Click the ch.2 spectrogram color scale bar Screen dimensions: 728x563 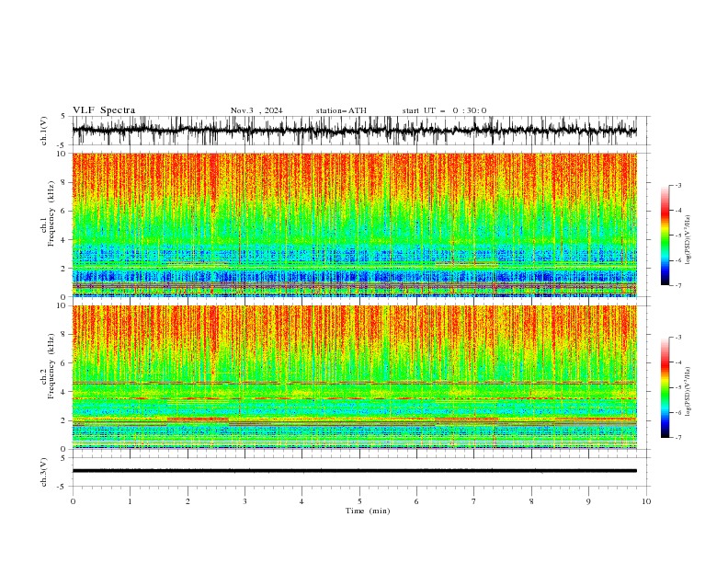(665, 387)
